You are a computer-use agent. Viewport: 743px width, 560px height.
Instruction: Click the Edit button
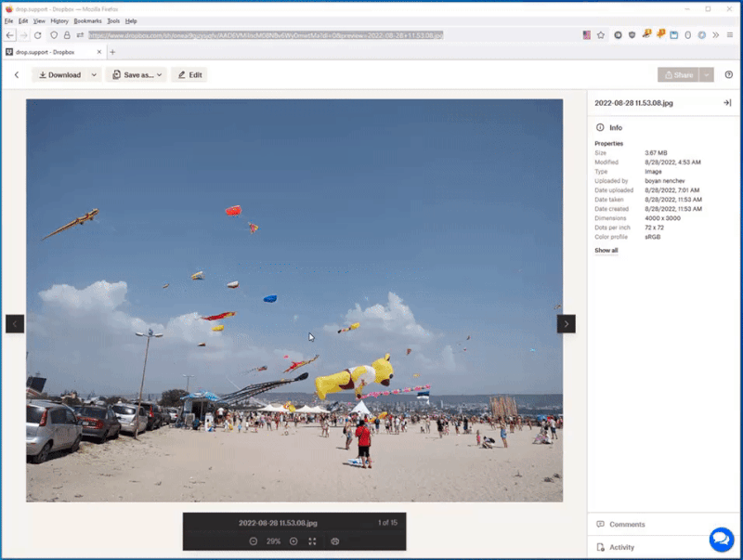coord(189,75)
